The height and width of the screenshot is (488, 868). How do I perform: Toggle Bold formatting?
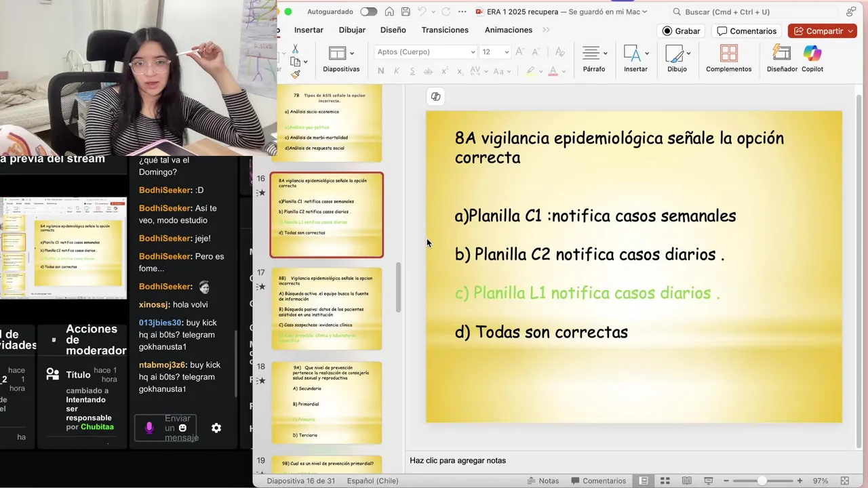click(380, 71)
